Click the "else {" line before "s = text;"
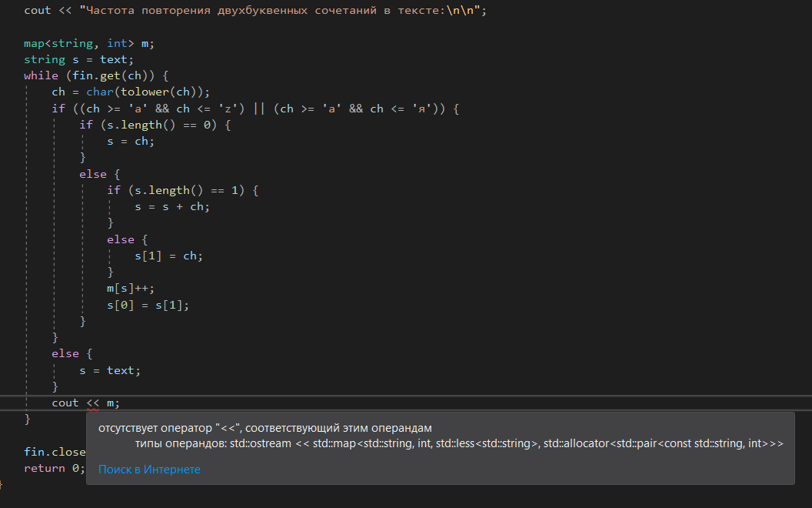 (x=72, y=353)
